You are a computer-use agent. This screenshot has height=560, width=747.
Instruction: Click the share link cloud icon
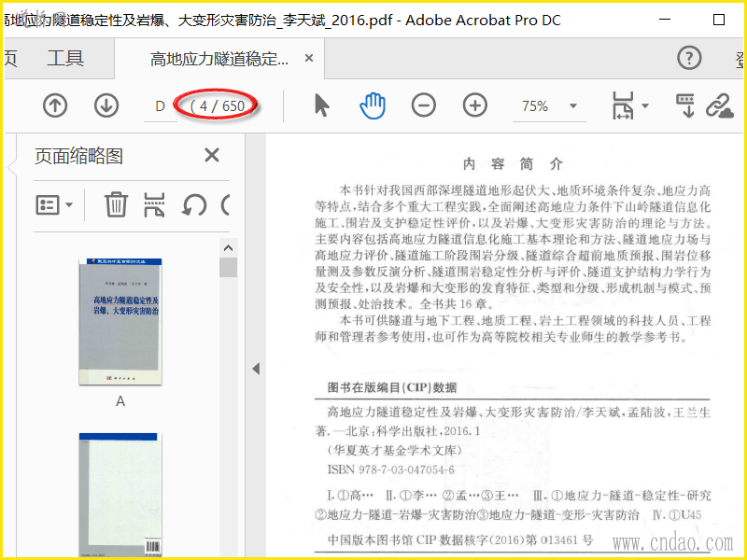[x=719, y=105]
